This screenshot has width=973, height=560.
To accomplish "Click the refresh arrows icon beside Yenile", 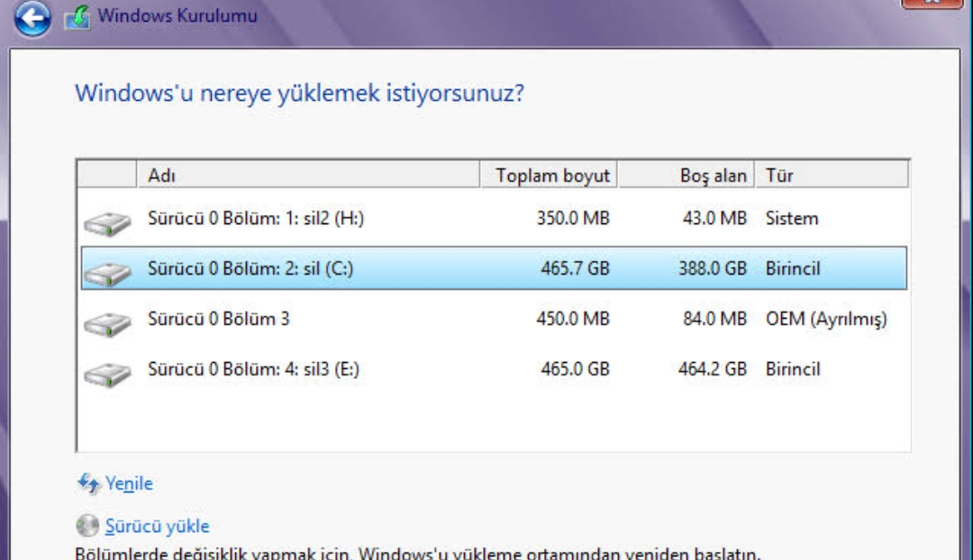I will click(88, 483).
